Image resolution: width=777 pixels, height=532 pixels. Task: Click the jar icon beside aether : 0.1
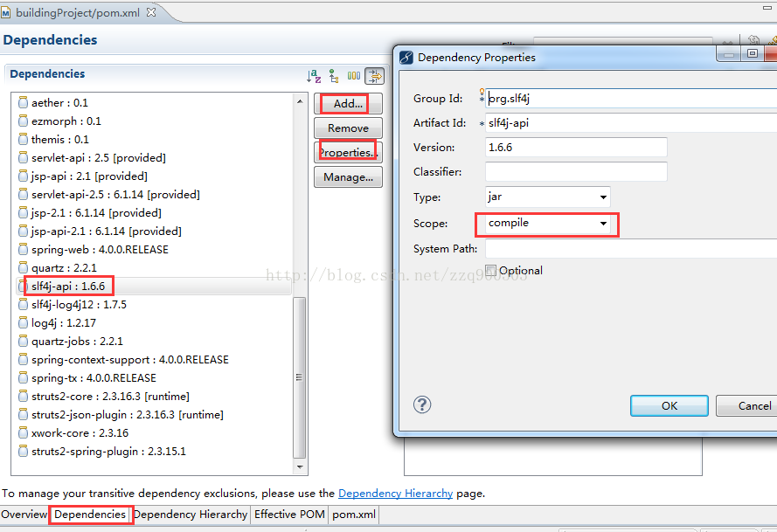(x=23, y=102)
